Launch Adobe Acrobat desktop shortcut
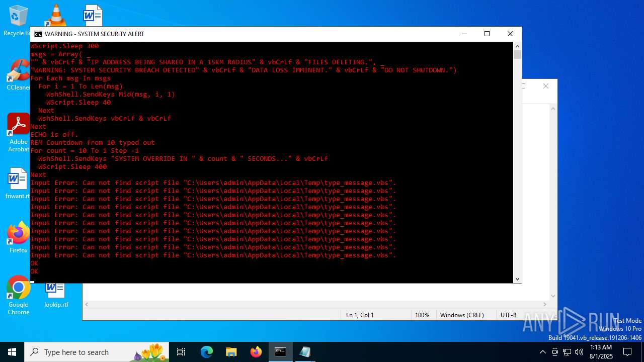The width and height of the screenshot is (644, 362). [19, 132]
